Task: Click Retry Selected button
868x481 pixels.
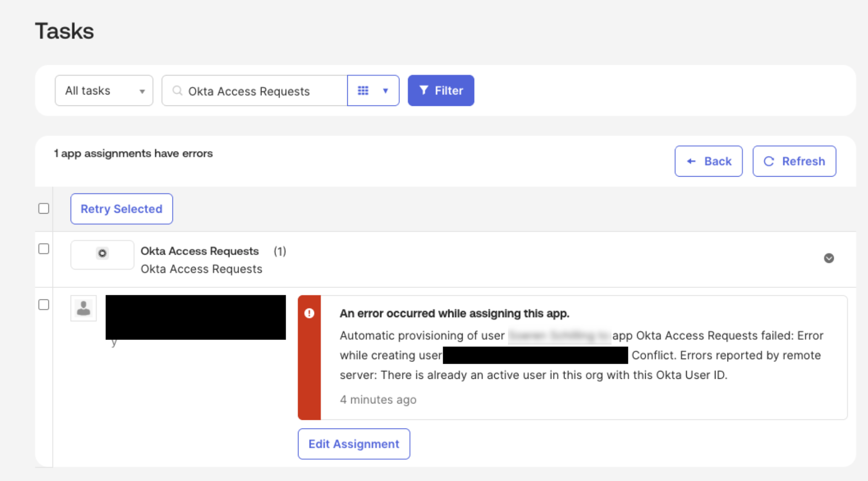Action: (x=121, y=209)
